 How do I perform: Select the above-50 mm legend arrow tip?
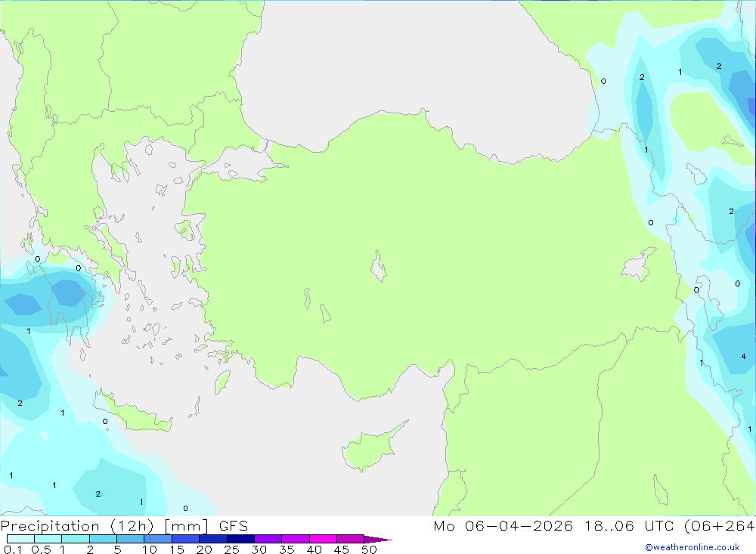tap(379, 540)
